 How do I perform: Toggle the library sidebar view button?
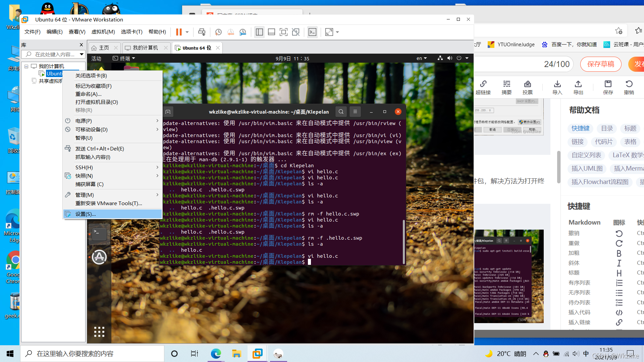coord(259,32)
